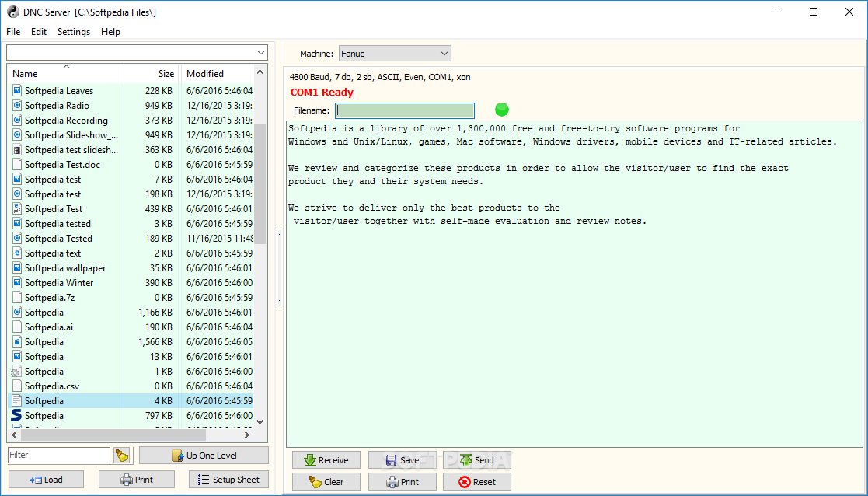
Task: Sort files by Name column header
Action: pyautogui.click(x=65, y=73)
